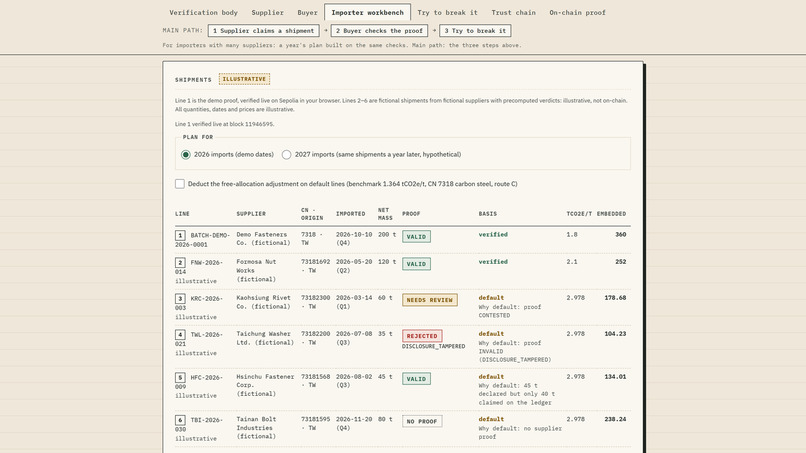Click line number 1 box for BATCH-DEMO
The height and width of the screenshot is (453, 806).
(180, 235)
